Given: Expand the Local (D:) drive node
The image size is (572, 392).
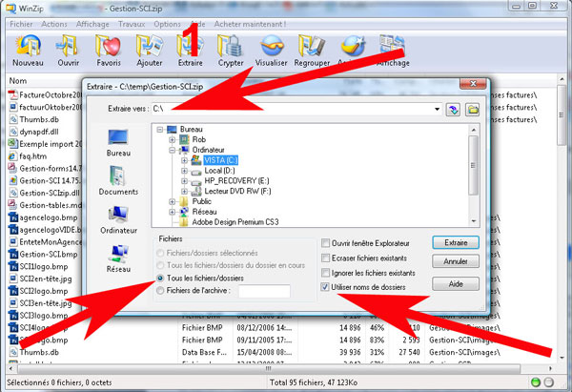Looking at the screenshot, I should pos(184,171).
